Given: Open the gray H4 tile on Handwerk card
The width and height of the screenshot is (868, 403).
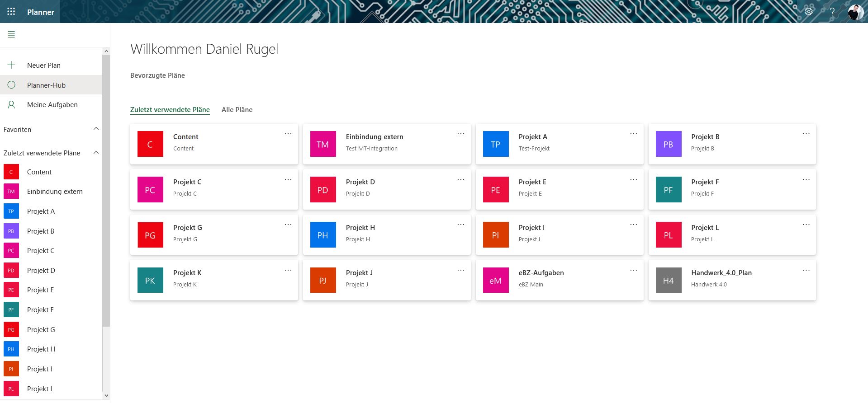Looking at the screenshot, I should (x=669, y=280).
